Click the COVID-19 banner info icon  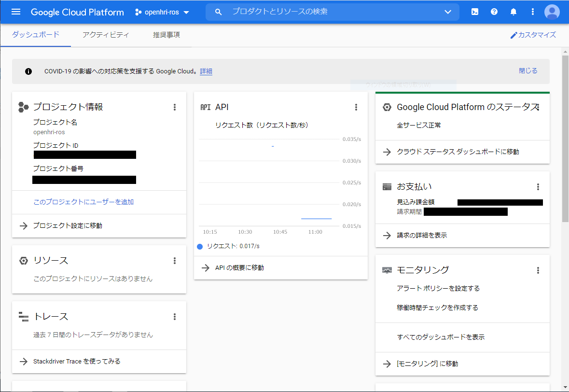pos(28,71)
